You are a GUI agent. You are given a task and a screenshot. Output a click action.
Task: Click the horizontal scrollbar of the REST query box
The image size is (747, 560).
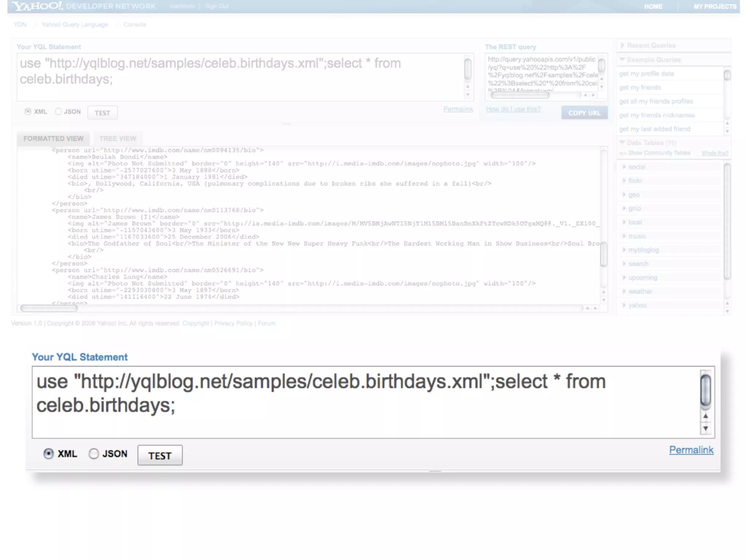click(520, 95)
